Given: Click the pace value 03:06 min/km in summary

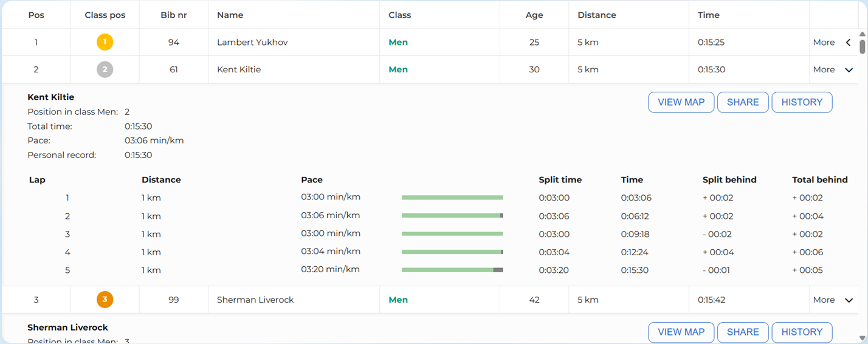Looking at the screenshot, I should (154, 140).
